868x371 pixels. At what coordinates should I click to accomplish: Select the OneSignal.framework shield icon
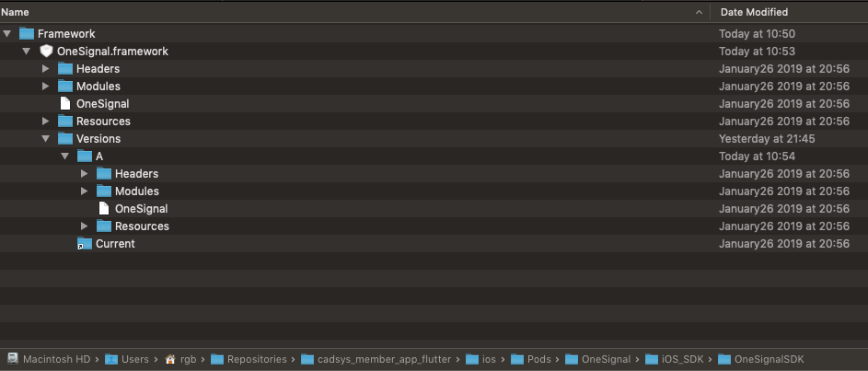[x=47, y=52]
